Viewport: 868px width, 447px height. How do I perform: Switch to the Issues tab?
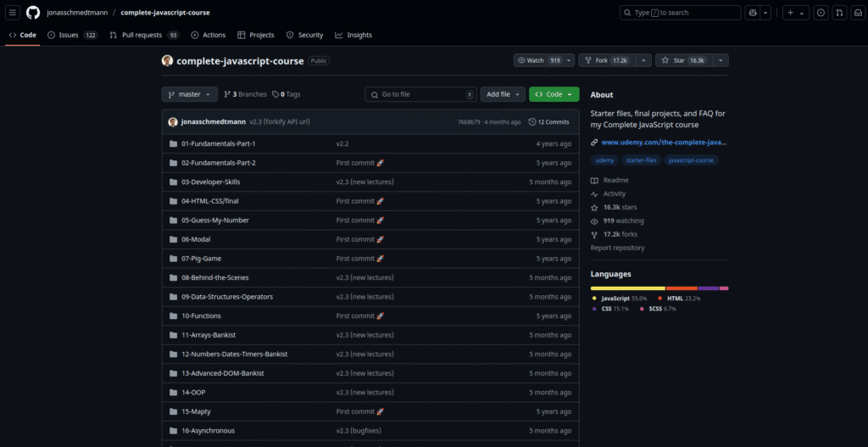(x=73, y=35)
